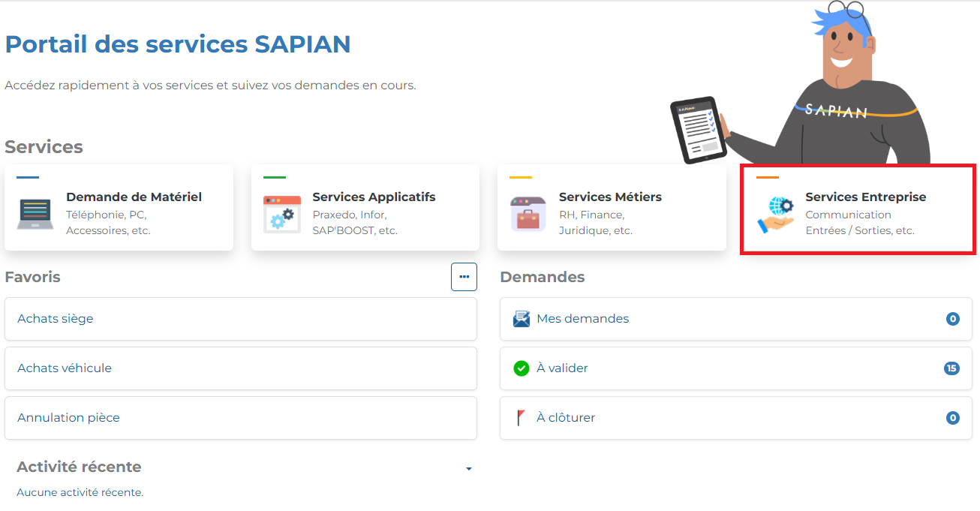Click the Téléphonie, PC, Accessoires description

pyautogui.click(x=108, y=223)
